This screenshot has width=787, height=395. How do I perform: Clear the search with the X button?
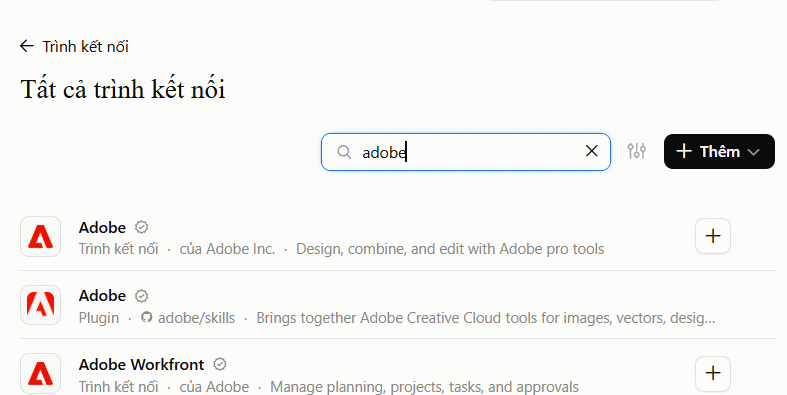pos(592,151)
